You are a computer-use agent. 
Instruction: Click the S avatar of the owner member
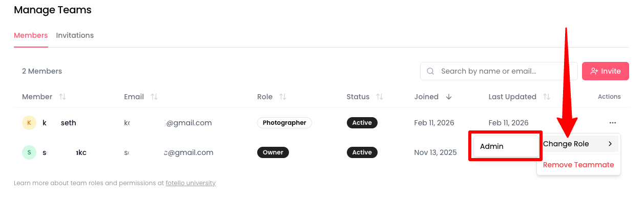(29, 152)
